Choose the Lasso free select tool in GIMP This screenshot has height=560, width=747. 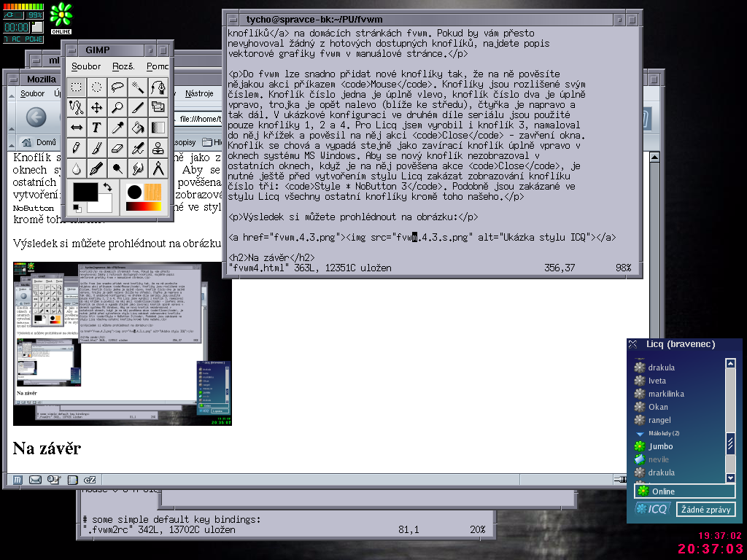(117, 87)
